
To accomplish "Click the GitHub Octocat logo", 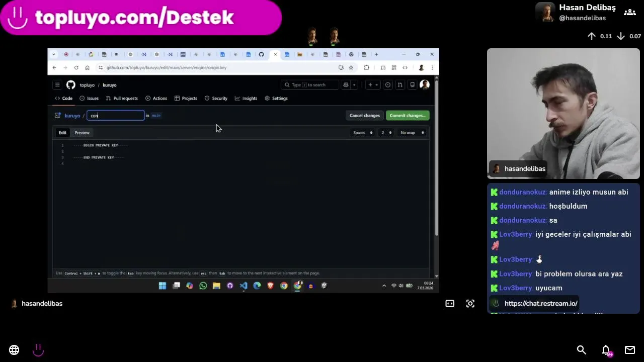I will pos(71,85).
